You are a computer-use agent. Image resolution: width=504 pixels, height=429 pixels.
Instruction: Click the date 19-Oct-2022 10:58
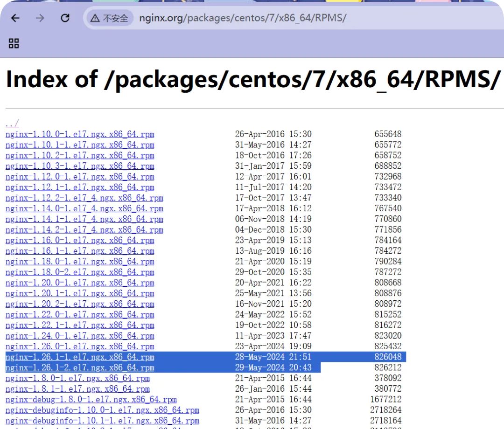(273, 325)
